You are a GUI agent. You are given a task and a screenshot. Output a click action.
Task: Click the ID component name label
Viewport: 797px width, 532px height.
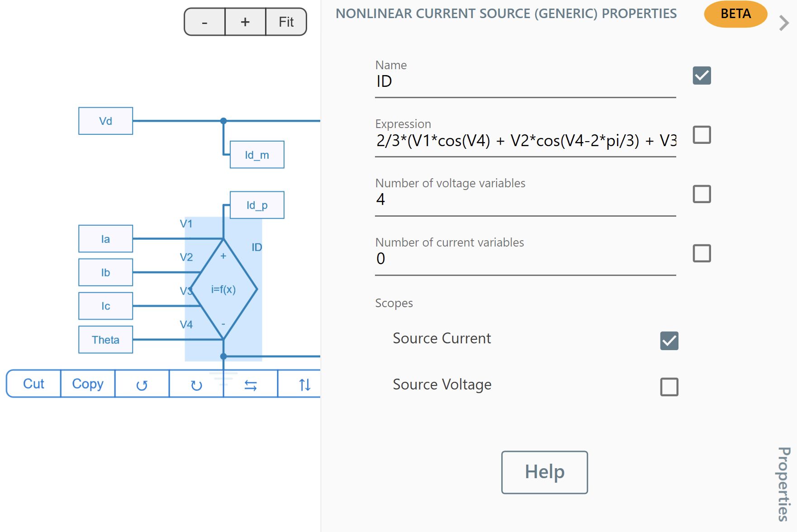point(256,247)
